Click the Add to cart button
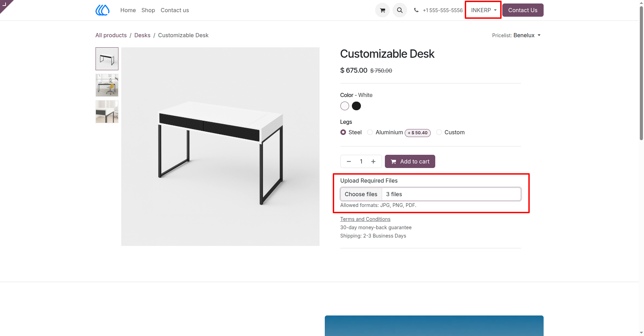The width and height of the screenshot is (644, 336). click(410, 161)
